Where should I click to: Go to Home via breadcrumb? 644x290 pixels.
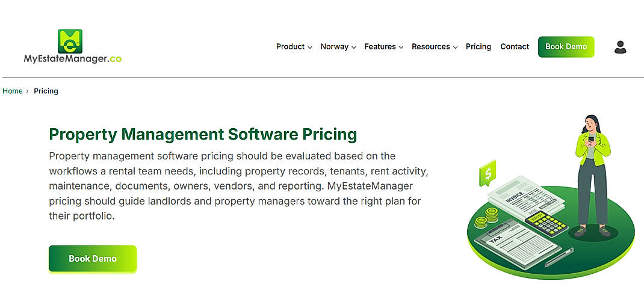[12, 91]
